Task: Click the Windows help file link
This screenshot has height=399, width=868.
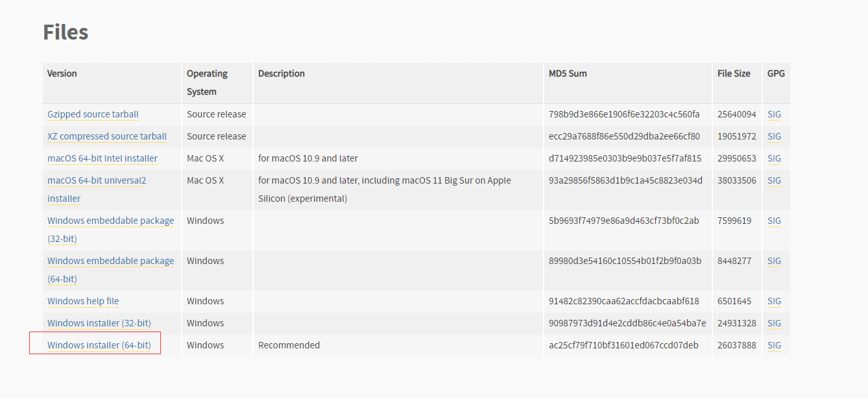Action: tap(83, 301)
